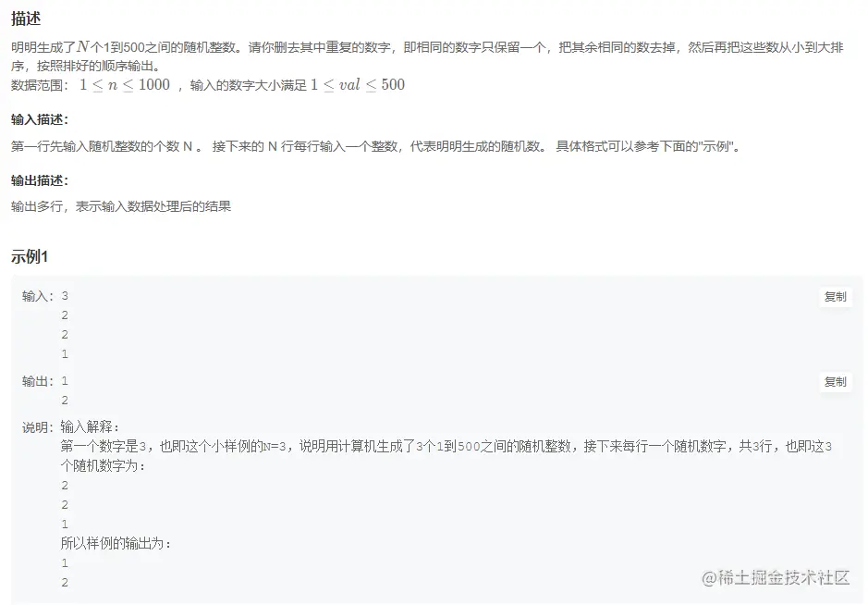Viewport: 868px width, 605px height.
Task: Click the formula 1 ≤ val ≤ 500
Action: [x=358, y=85]
